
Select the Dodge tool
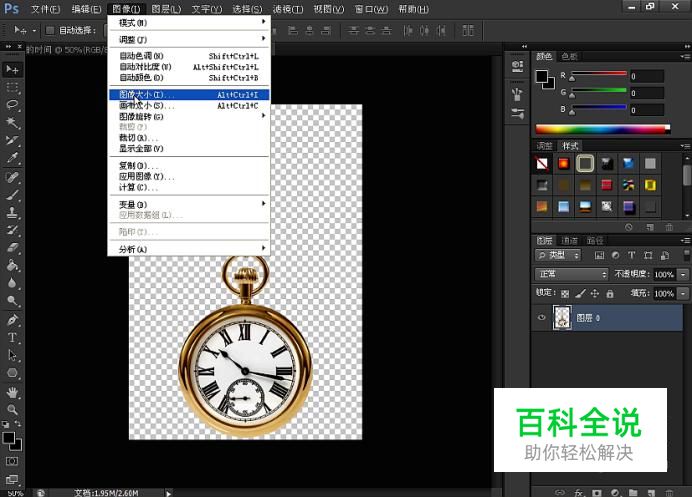click(x=12, y=301)
